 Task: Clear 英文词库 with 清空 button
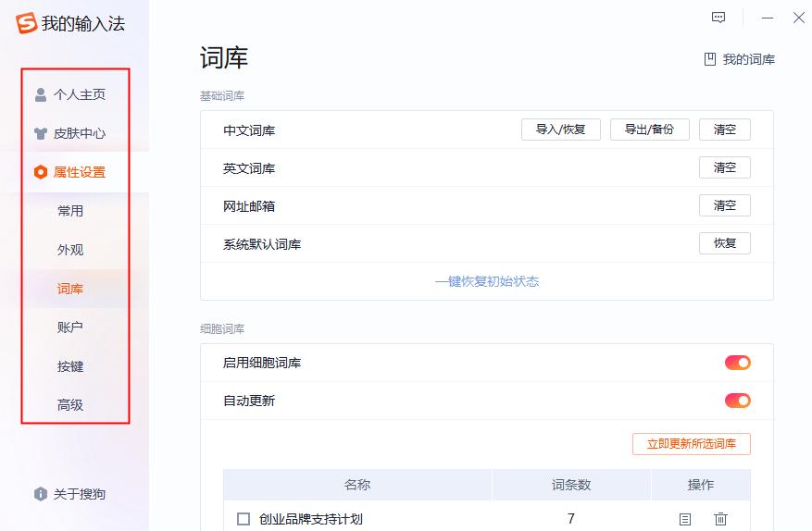click(724, 167)
